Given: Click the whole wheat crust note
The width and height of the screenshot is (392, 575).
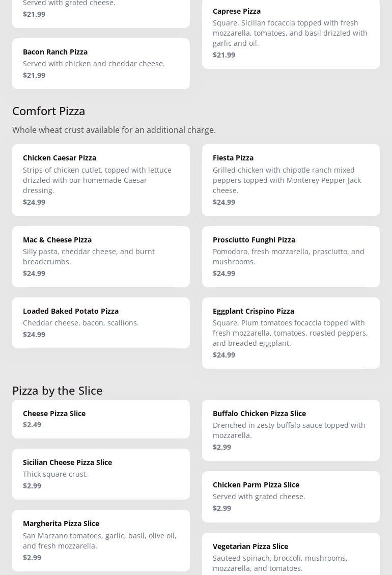Looking at the screenshot, I should pyautogui.click(x=114, y=130).
